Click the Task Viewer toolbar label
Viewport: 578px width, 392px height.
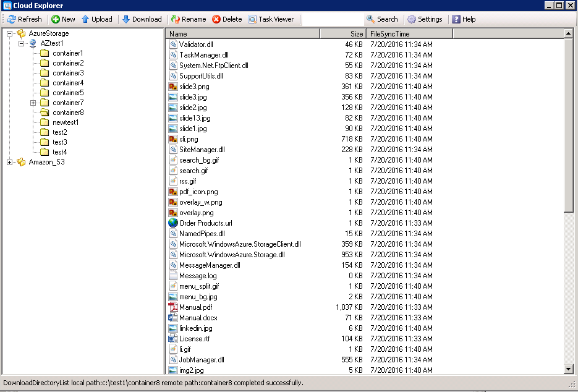[276, 19]
